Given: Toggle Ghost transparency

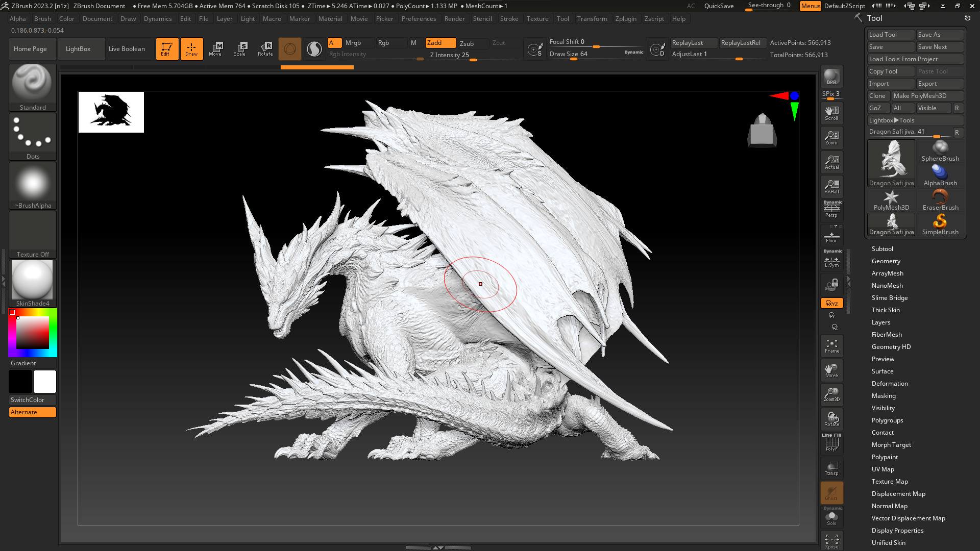Looking at the screenshot, I should (x=831, y=493).
